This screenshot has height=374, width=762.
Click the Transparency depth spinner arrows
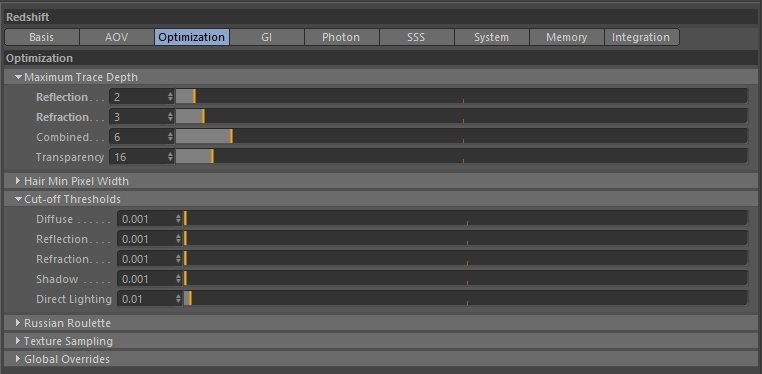coord(170,156)
